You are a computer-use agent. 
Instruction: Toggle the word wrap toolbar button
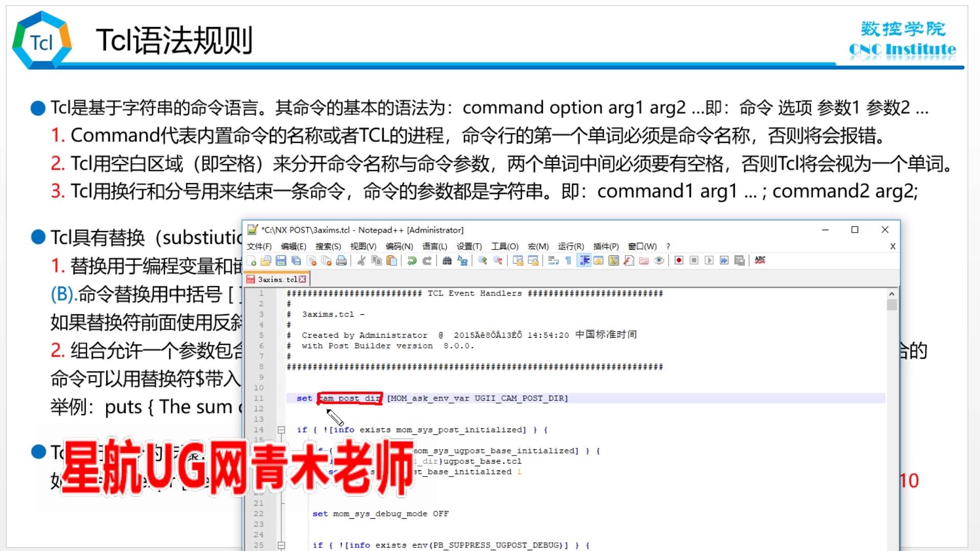tap(553, 261)
